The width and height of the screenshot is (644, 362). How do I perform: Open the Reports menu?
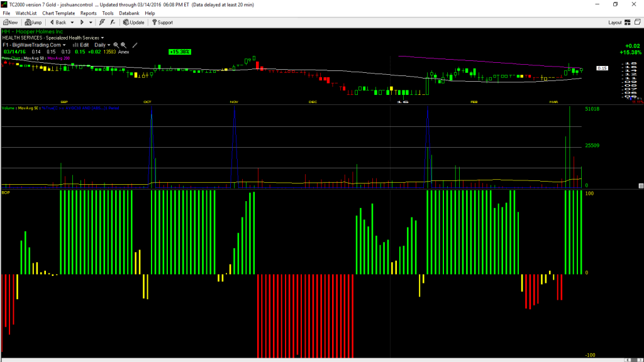coord(88,13)
